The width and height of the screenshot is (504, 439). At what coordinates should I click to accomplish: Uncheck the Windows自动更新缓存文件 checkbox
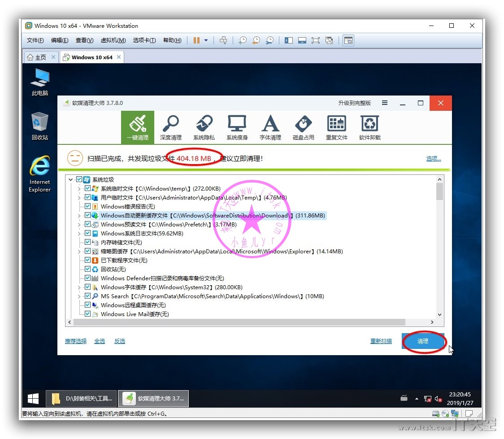pos(87,215)
